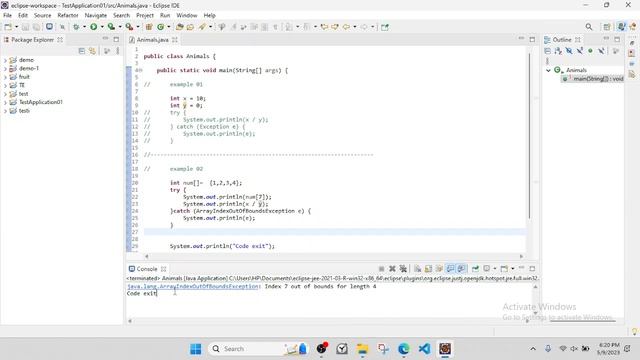Open the Window menu

point(187,15)
